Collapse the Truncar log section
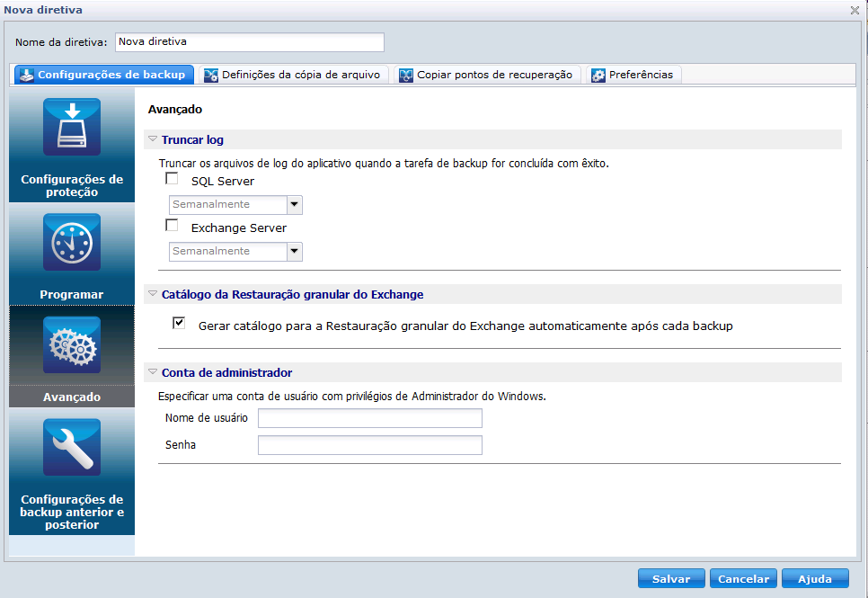This screenshot has width=868, height=598. click(153, 139)
